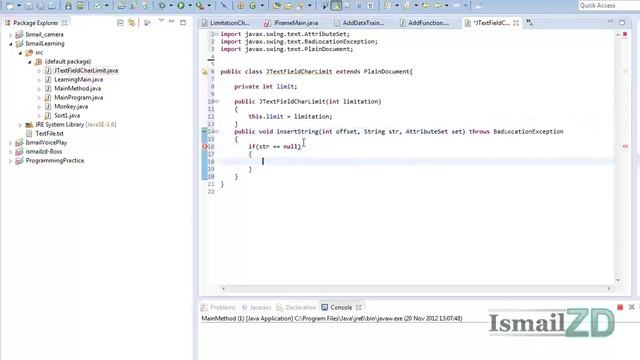Click the editor vertical scroll down arrow
640x360 pixels.
pyautogui.click(x=618, y=280)
